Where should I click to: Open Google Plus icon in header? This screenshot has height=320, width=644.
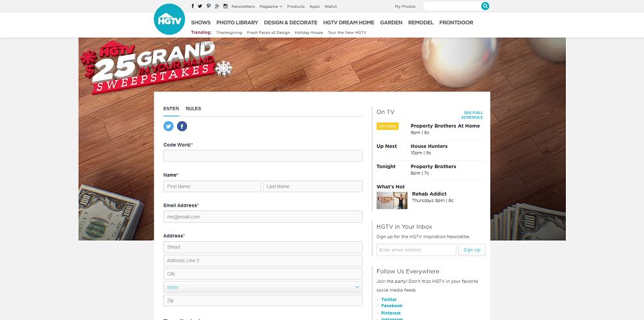[x=217, y=6]
